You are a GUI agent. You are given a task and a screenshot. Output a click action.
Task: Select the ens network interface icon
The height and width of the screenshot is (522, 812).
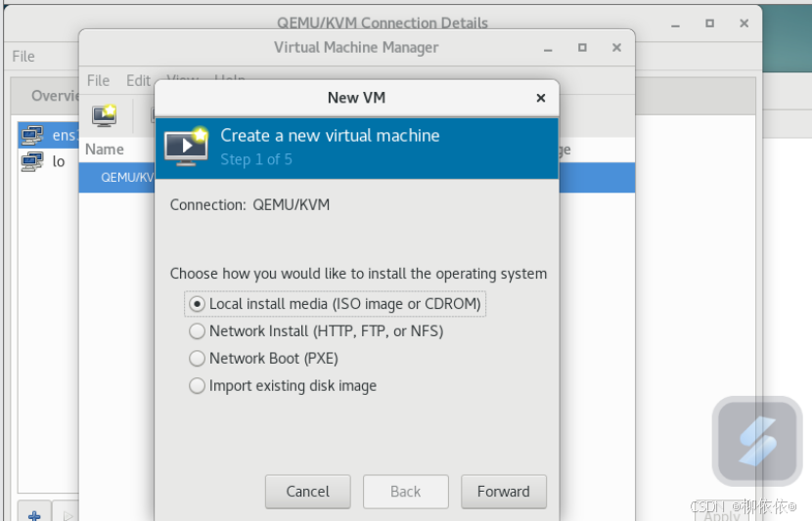[32, 136]
